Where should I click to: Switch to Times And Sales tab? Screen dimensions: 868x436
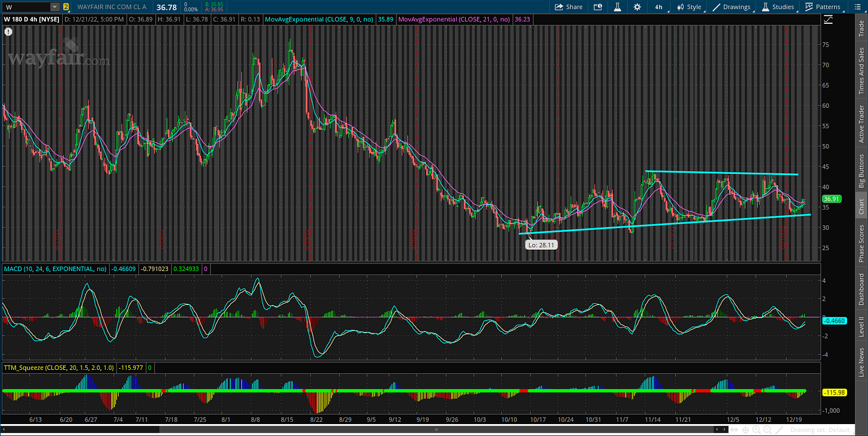click(x=861, y=71)
